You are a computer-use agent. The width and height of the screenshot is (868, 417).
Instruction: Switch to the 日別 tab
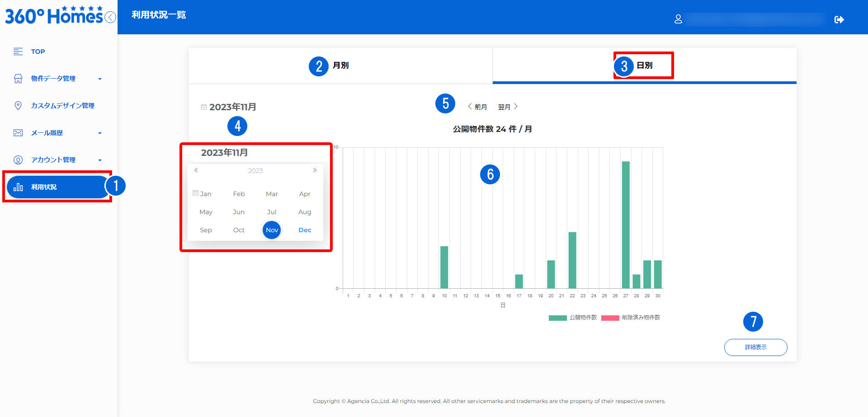[644, 66]
